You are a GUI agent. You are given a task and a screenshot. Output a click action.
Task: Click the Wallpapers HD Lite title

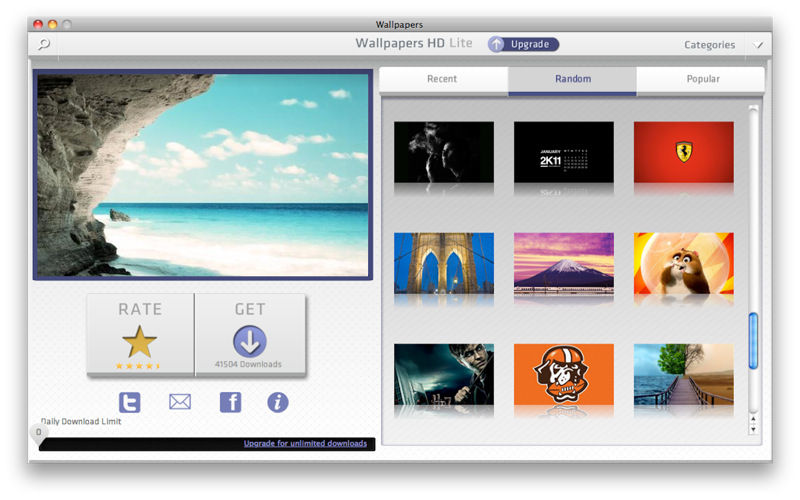[x=414, y=43]
